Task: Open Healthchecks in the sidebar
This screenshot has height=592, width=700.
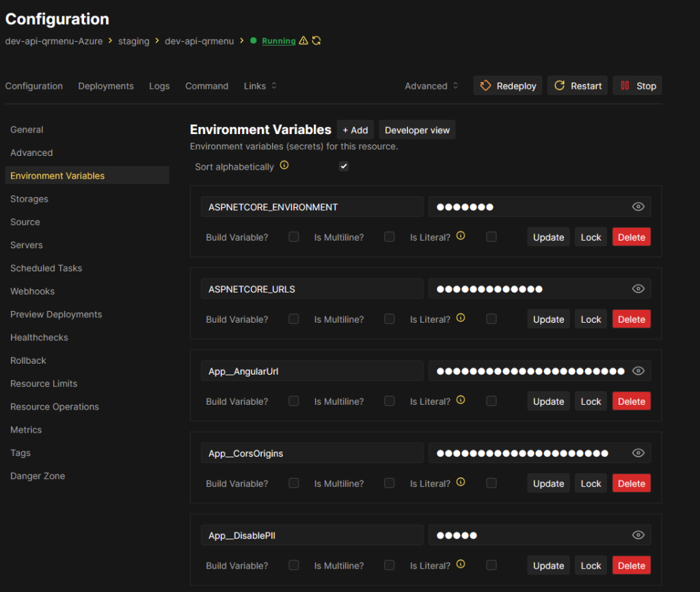Action: click(39, 338)
